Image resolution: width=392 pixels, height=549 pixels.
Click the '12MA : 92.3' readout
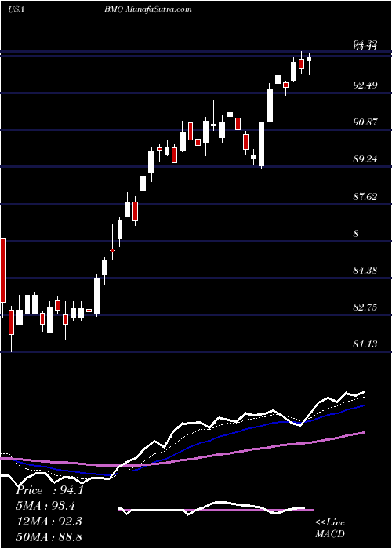point(49,522)
